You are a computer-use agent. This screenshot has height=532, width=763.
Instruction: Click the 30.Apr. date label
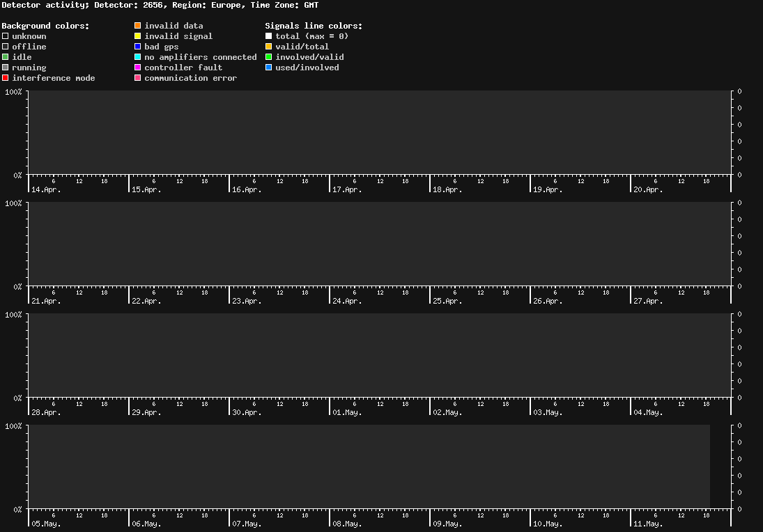pyautogui.click(x=247, y=412)
